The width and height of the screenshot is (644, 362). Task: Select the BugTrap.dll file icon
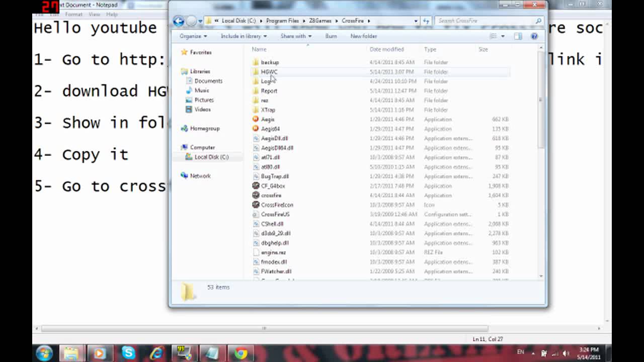pyautogui.click(x=256, y=176)
